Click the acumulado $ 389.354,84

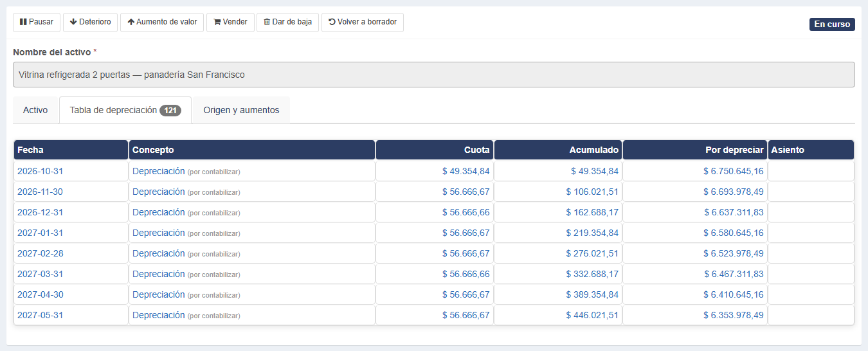tap(592, 294)
